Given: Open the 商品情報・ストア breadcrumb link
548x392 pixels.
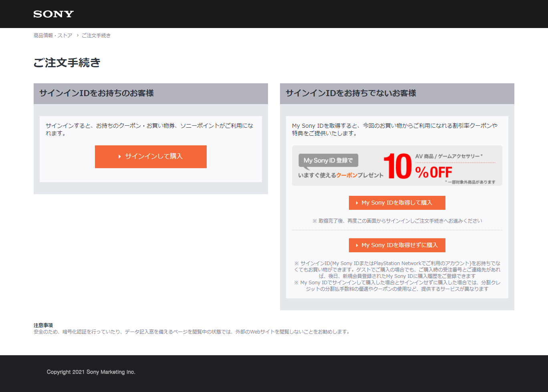Looking at the screenshot, I should 53,36.
